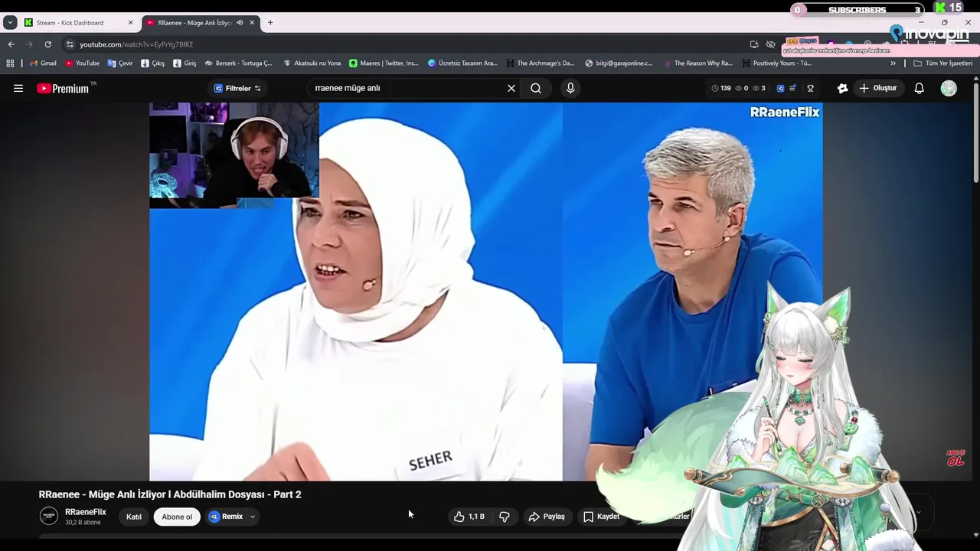Image resolution: width=980 pixels, height=551 pixels.
Task: Click the eye-slash icon in address bar
Action: click(771, 44)
